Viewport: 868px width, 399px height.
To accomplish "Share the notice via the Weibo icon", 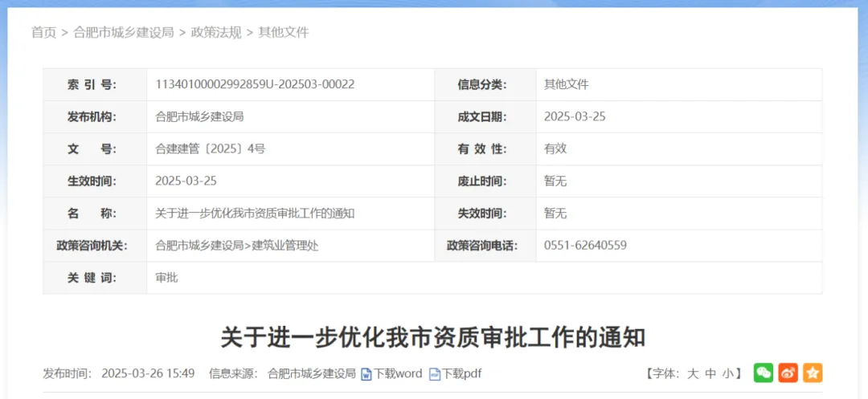I will coord(788,373).
